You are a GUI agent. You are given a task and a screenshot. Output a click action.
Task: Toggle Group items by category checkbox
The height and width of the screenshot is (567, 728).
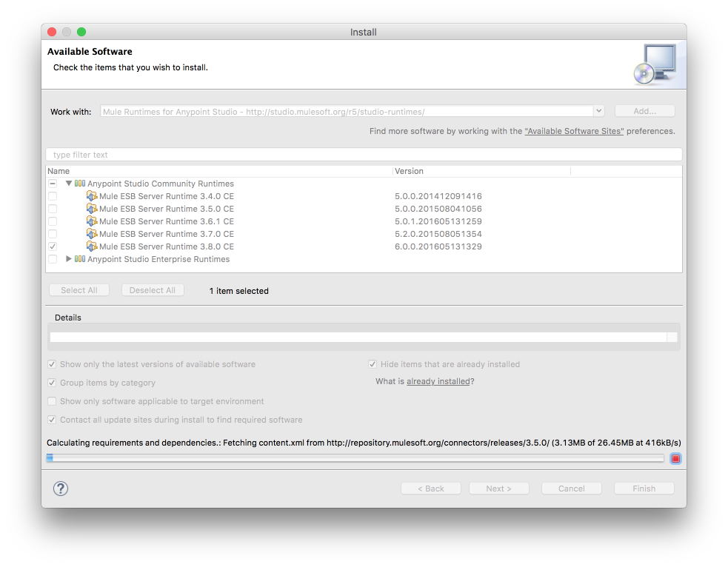(52, 383)
